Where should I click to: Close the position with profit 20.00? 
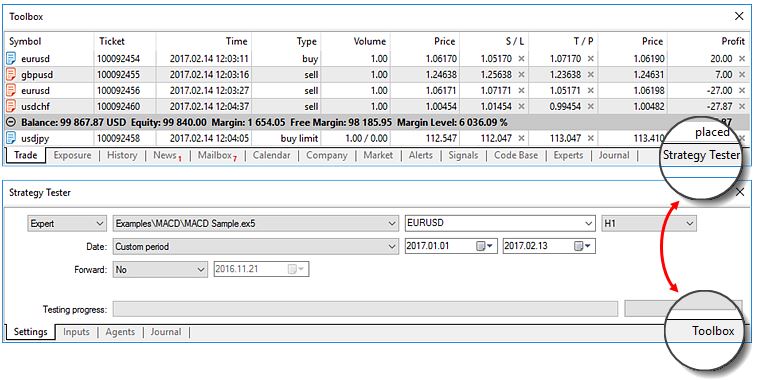pos(742,59)
